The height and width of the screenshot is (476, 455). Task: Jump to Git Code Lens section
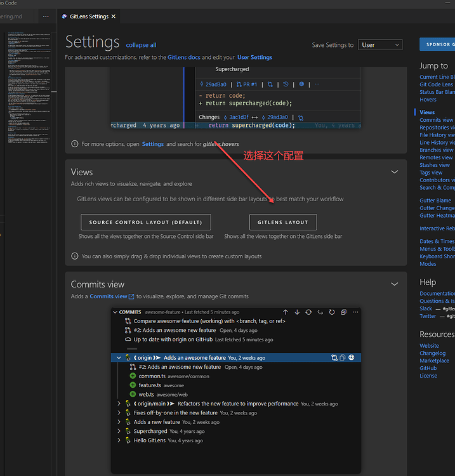click(x=436, y=84)
